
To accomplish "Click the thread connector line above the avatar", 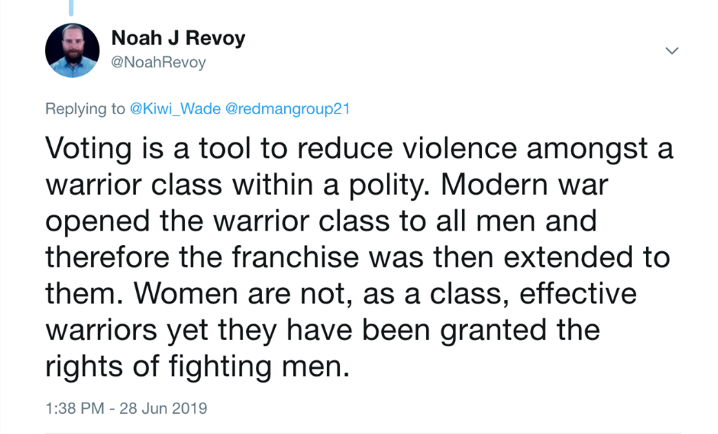I will pyautogui.click(x=73, y=7).
